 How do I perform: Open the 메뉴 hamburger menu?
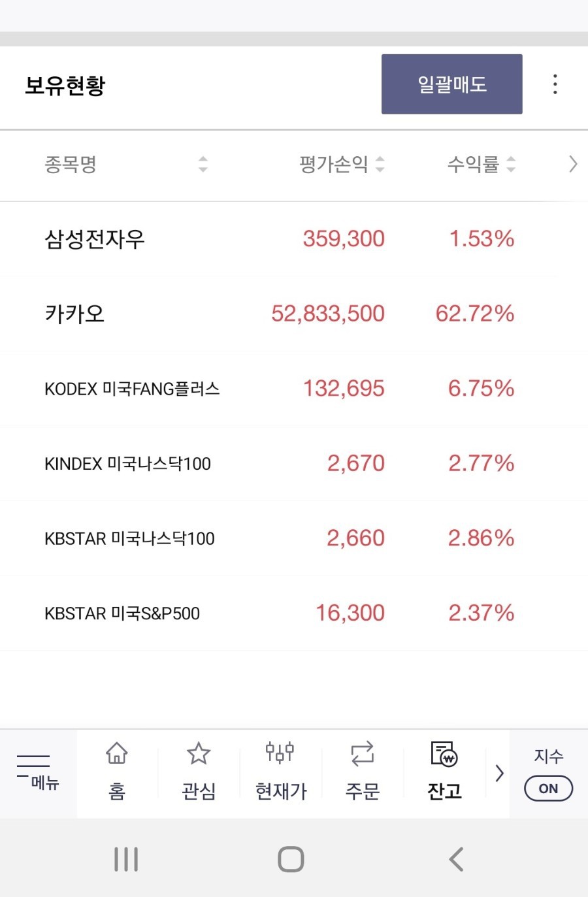[38, 773]
